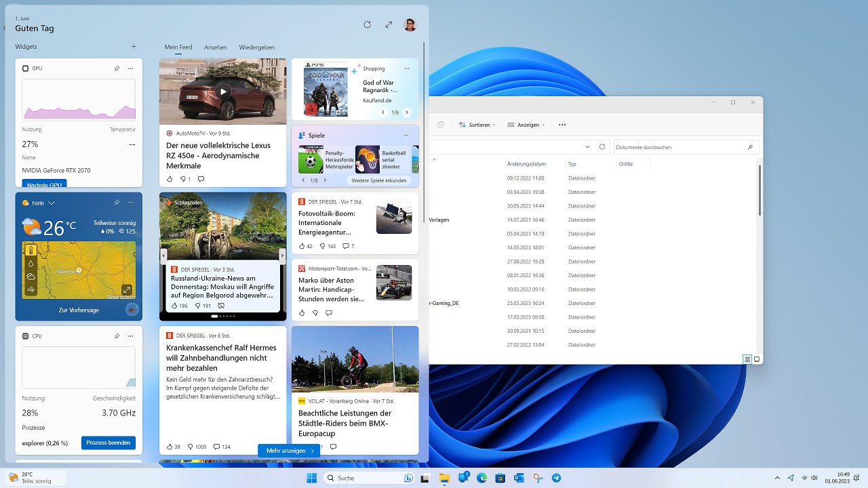Dislike the Lexus RZ 450e article
868x488 pixels.
(183, 179)
